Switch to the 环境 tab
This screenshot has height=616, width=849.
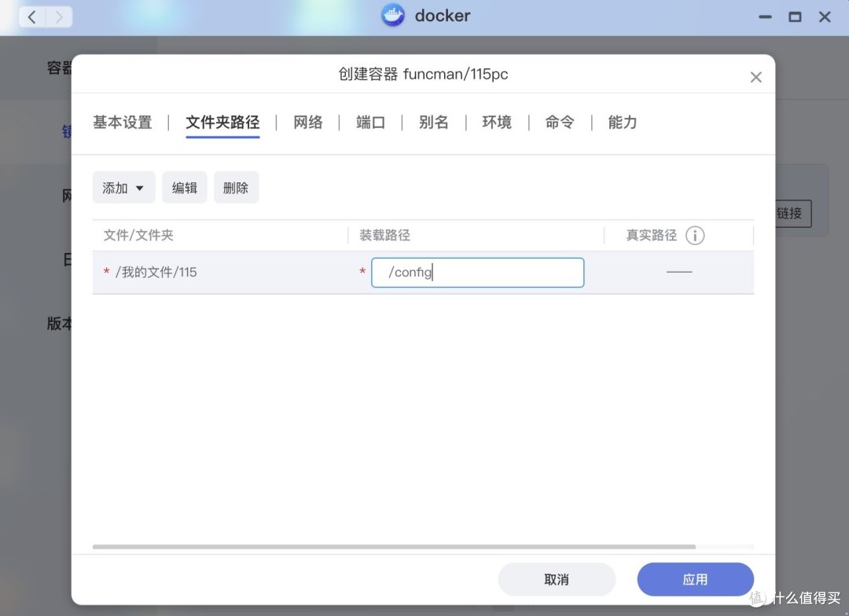click(x=496, y=123)
